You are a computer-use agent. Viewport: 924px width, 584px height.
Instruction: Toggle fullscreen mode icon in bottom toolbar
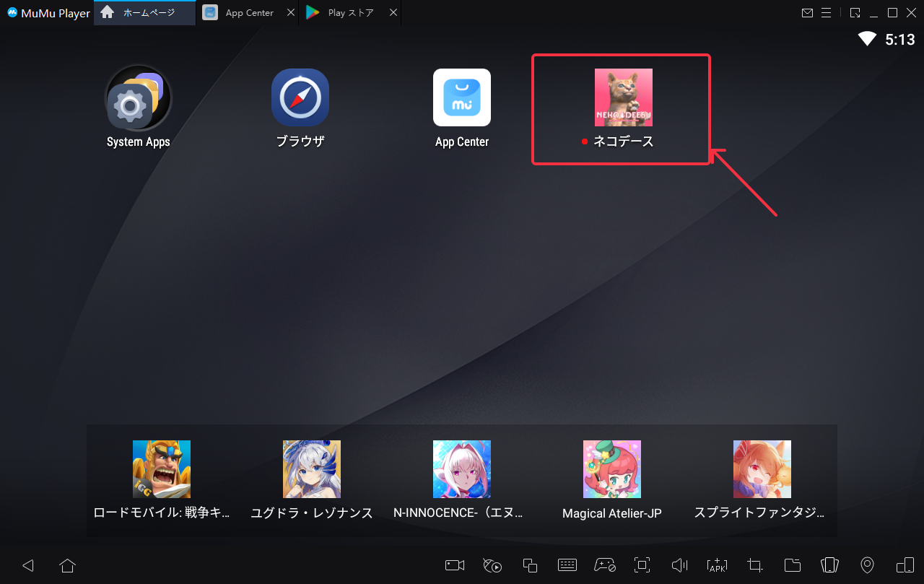pyautogui.click(x=642, y=565)
